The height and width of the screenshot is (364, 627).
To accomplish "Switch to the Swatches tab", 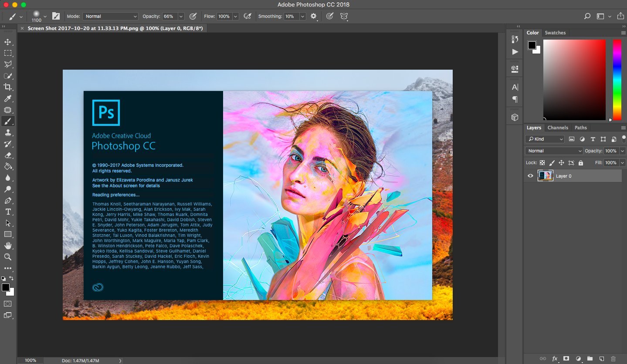I will tap(555, 33).
